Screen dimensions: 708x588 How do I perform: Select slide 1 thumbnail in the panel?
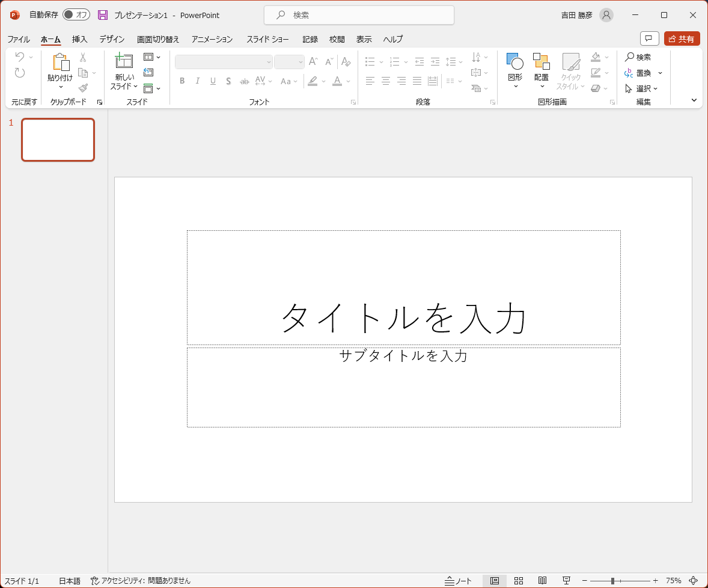tap(58, 139)
